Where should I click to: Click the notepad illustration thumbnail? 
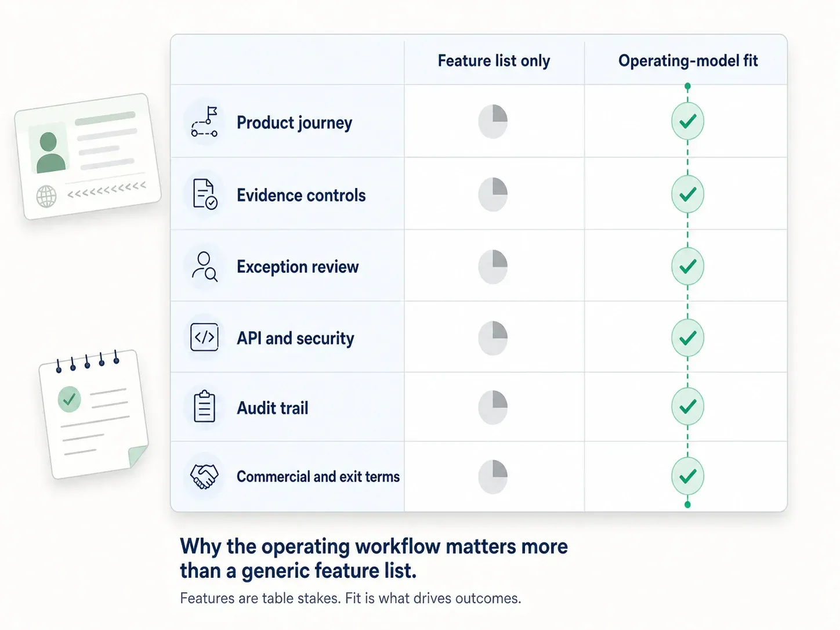point(94,414)
